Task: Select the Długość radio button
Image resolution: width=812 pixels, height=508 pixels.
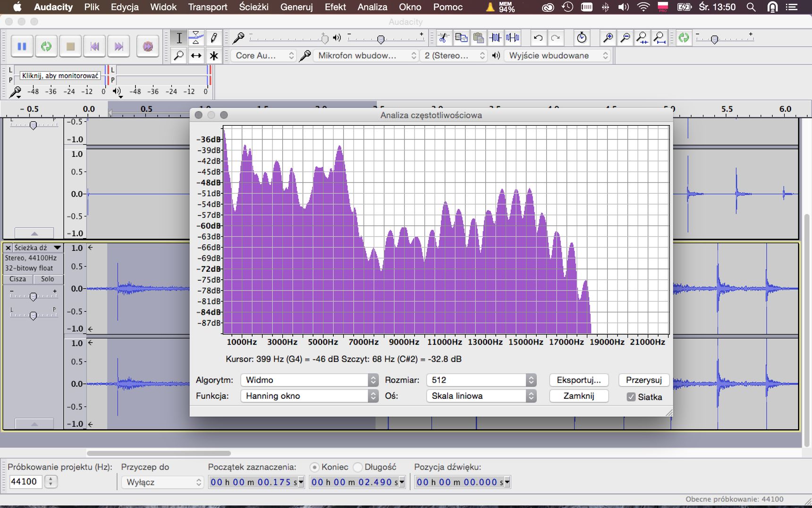Action: pos(358,467)
